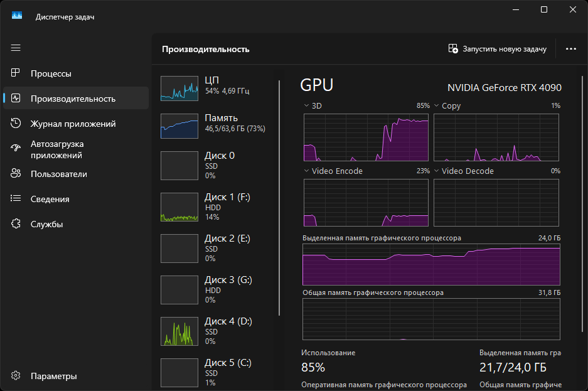The image size is (588, 391).
Task: Open the hamburger navigation menu icon
Action: tap(16, 48)
